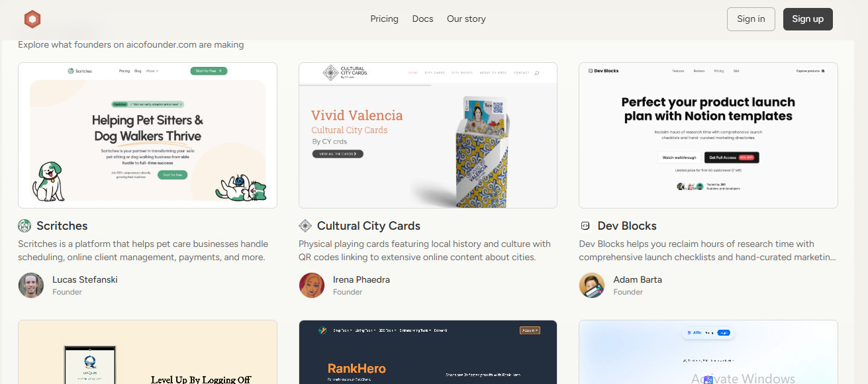Open the RankHero preview thumbnail

[428, 352]
